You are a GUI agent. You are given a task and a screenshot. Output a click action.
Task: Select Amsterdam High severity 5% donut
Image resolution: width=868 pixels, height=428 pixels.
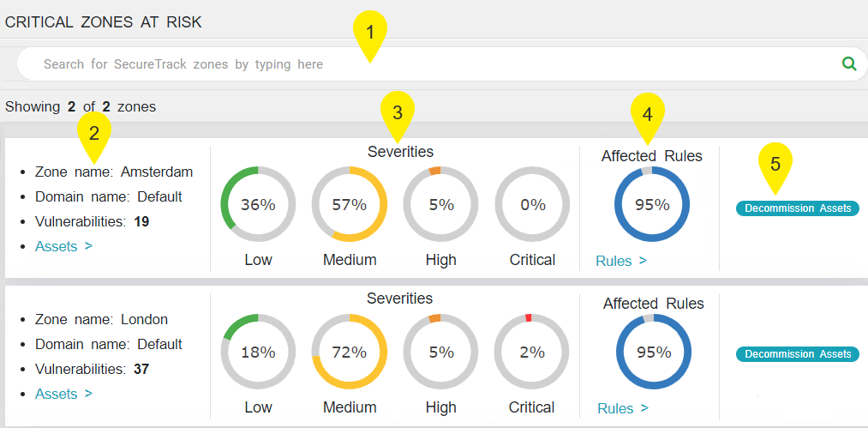point(440,205)
